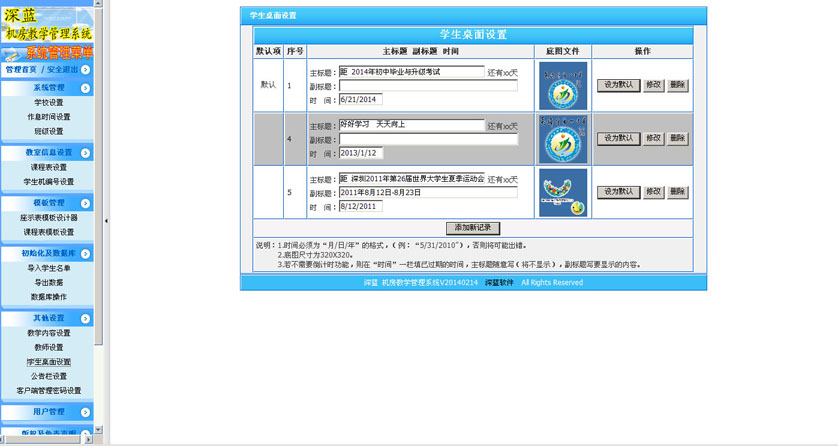Collapse the 系统管理 section arrow icon
Viewport: 838px width, 446px height.
[85, 88]
